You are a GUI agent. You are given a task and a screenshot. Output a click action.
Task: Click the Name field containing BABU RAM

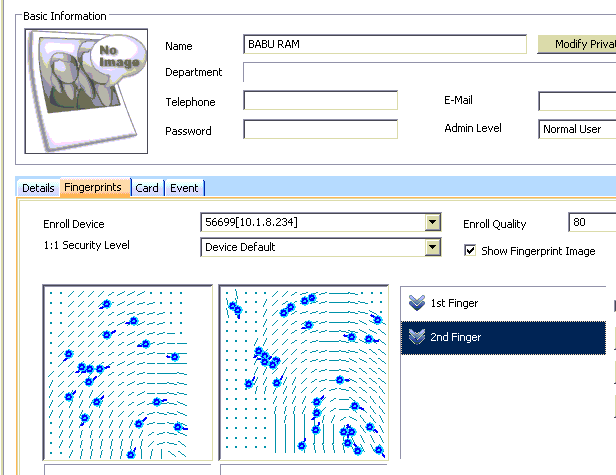point(384,45)
